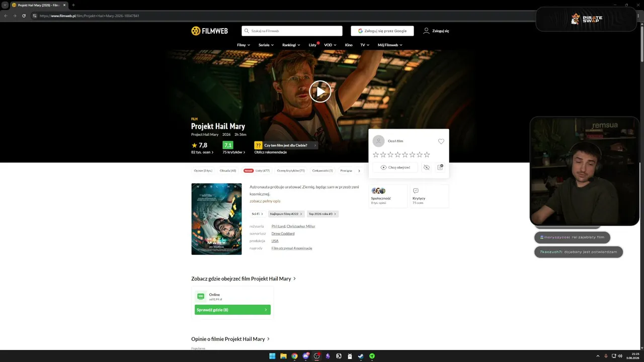This screenshot has height=362, width=644.
Task: Open the Zaloguj się login link
Action: [436, 31]
